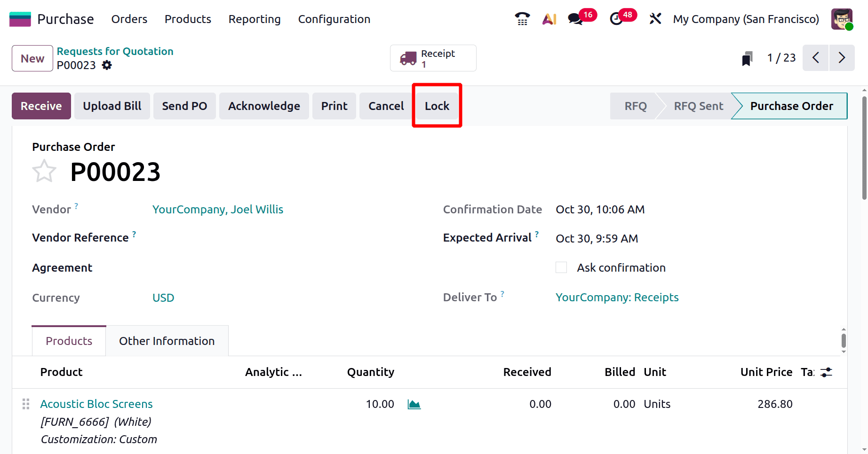Toggle the bookmark icon near the pager
Viewport: 868px width, 454px height.
pyautogui.click(x=747, y=58)
